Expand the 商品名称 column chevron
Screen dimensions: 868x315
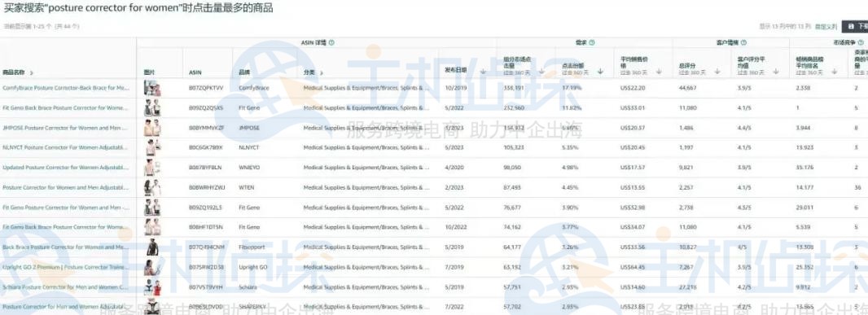31,72
